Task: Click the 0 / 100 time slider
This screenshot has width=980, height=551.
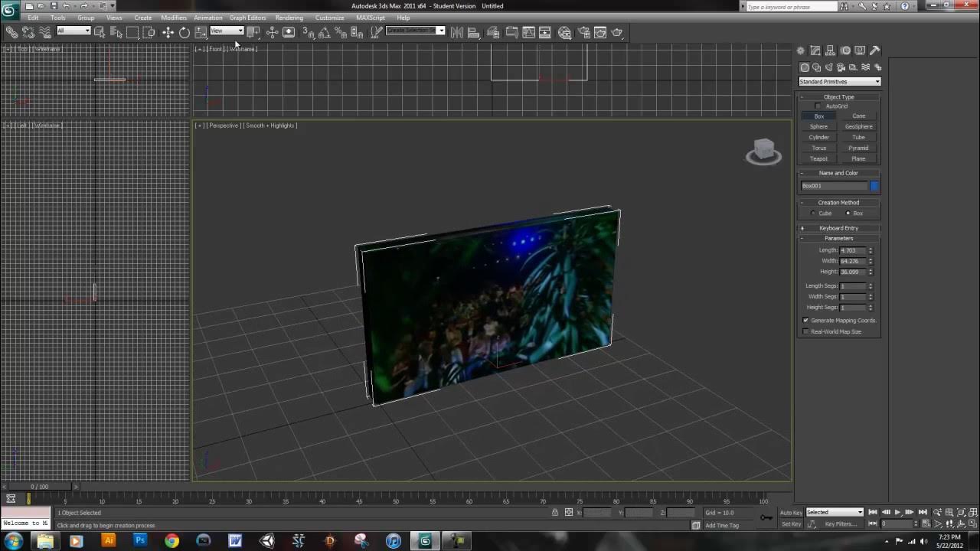Action: pos(39,487)
